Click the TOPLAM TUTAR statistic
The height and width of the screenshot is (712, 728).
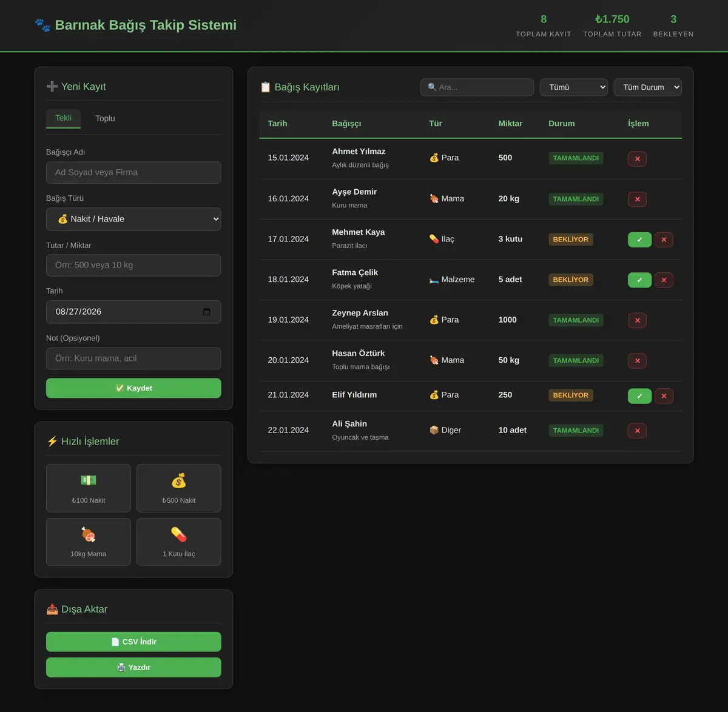point(612,25)
